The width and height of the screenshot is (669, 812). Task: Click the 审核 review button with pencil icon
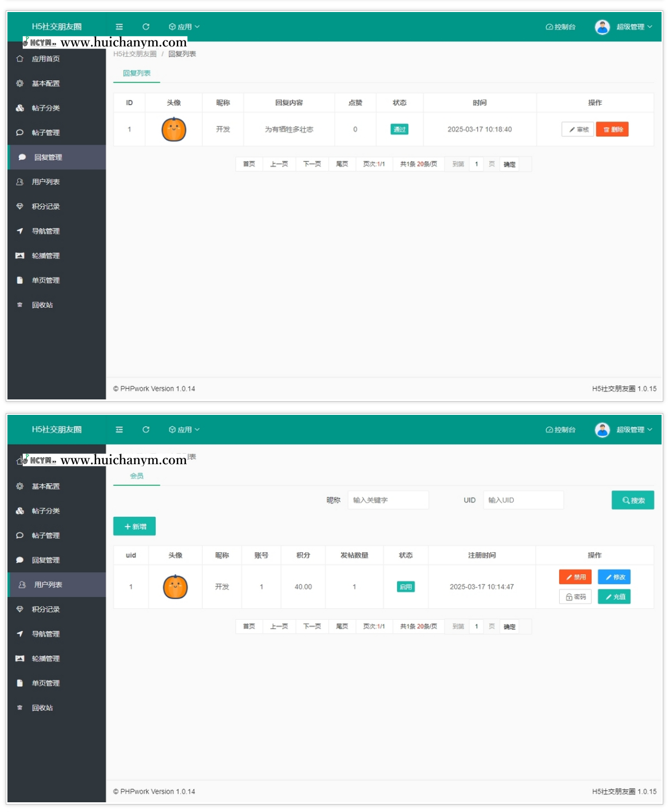[578, 129]
